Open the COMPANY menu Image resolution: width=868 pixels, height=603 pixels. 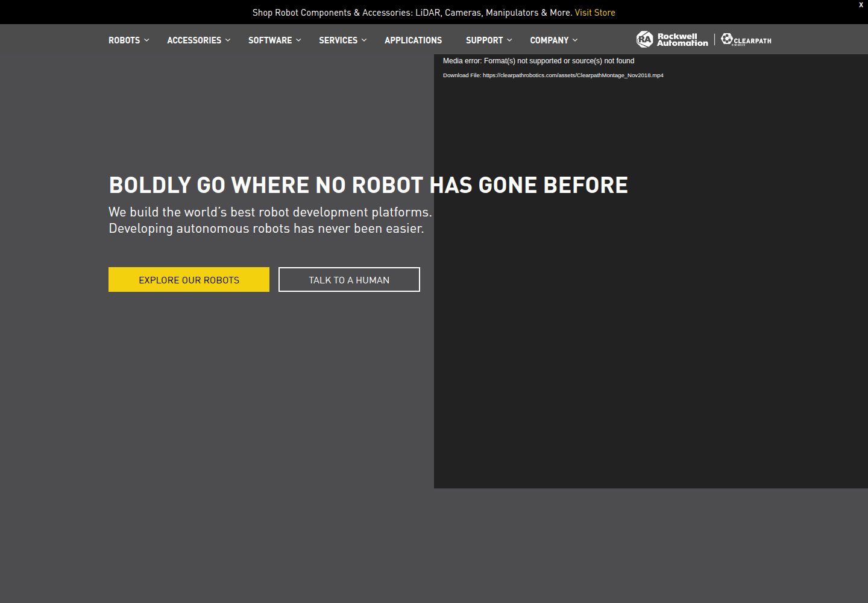[x=549, y=40]
